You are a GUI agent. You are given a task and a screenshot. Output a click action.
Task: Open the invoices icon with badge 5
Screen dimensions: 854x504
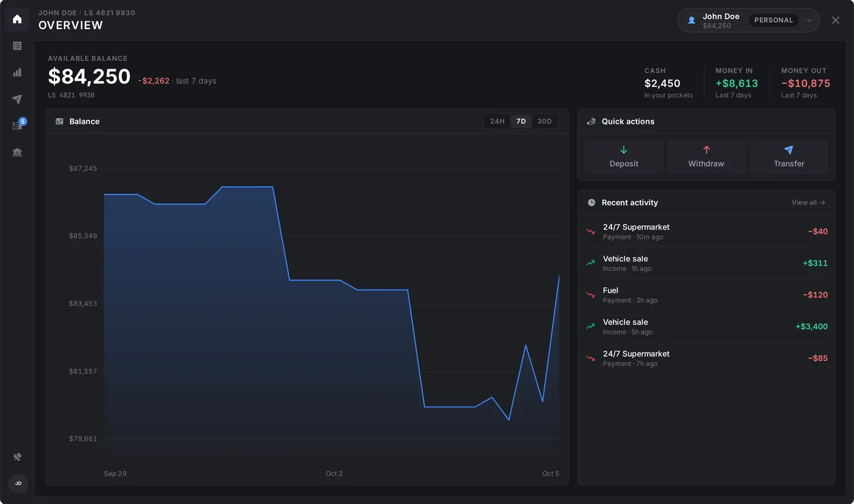pos(18,125)
